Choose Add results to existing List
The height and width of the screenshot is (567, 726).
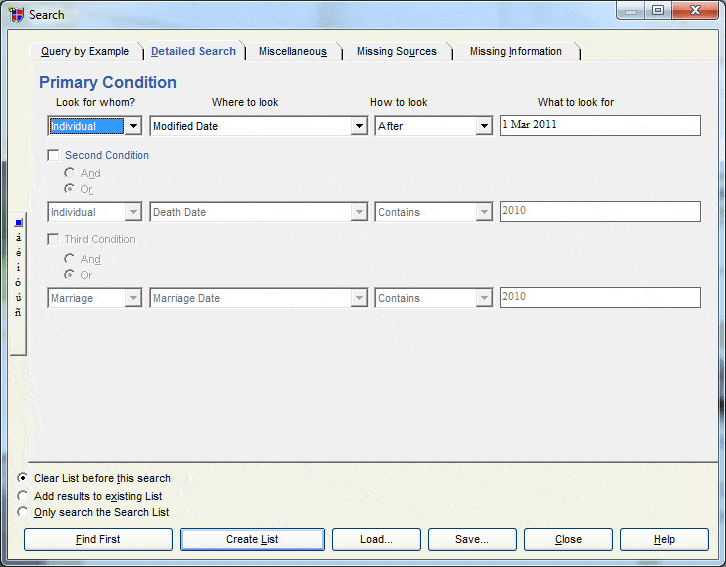22,496
